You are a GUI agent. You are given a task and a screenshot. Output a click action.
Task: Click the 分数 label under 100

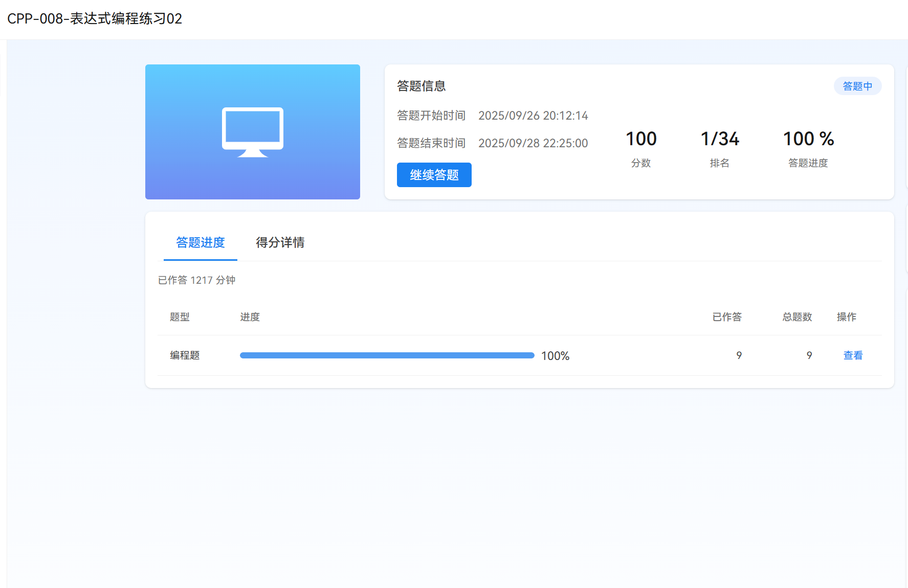point(641,163)
